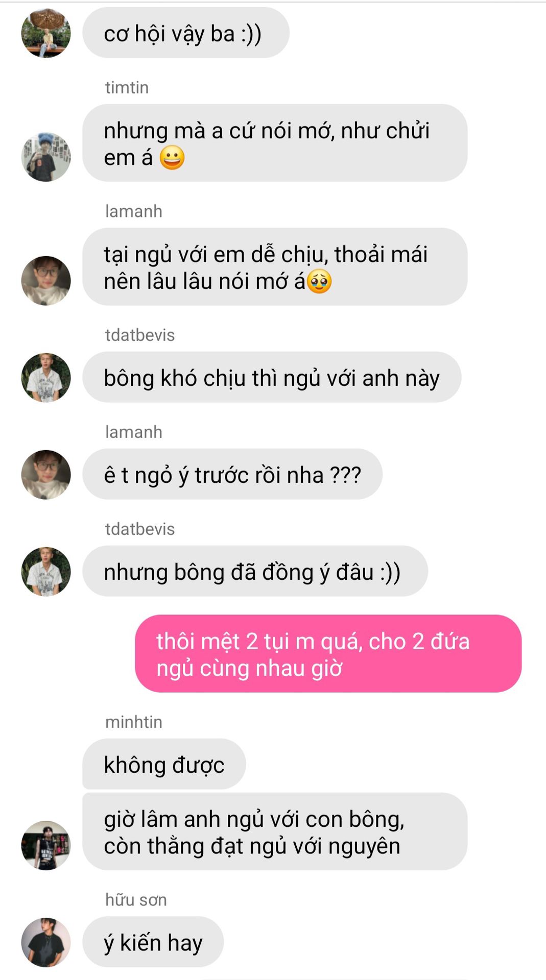Tap the message 'nhưng mà a cứ nói mớ'
546x980 pixels.
[x=275, y=143]
